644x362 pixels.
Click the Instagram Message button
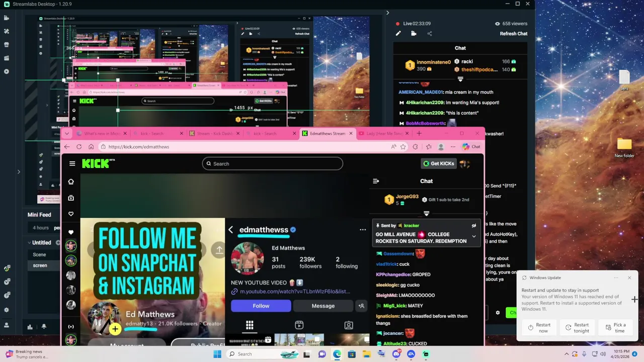(323, 306)
